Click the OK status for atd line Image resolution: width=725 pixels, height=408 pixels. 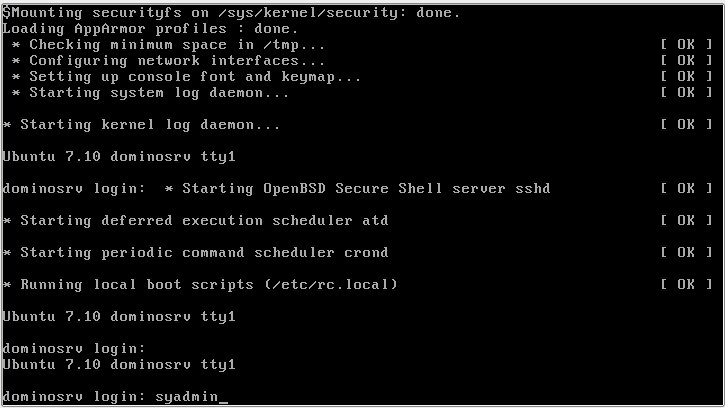[686, 220]
